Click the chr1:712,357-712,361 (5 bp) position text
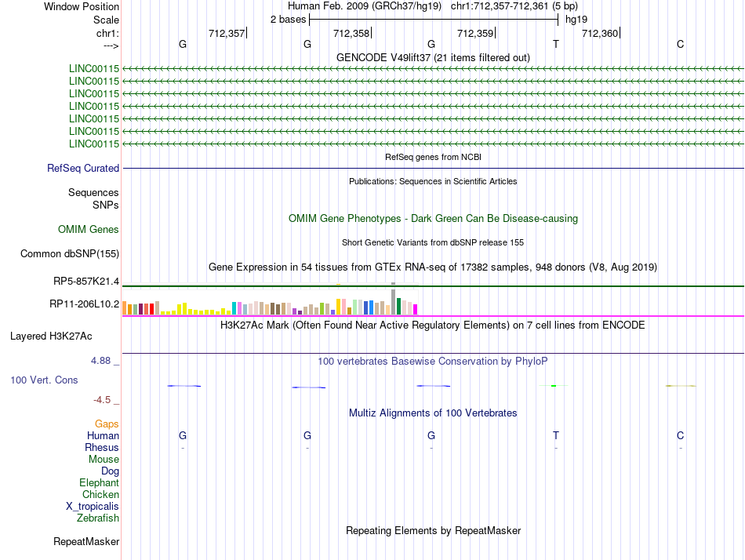745x560 pixels. (514, 6)
